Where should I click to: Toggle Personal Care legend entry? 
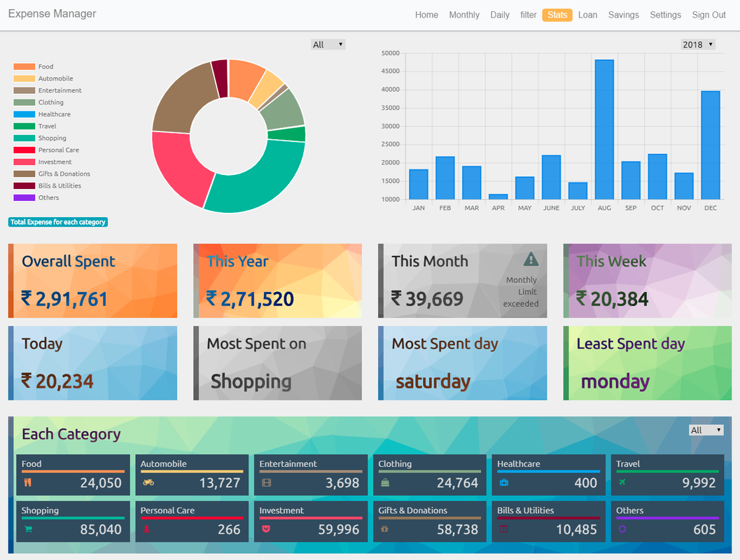tap(46, 150)
